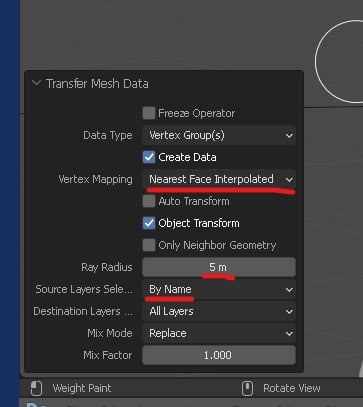Open Source Layers Selection By Name dropdown
Screen dimensions: 363x407
point(219,289)
